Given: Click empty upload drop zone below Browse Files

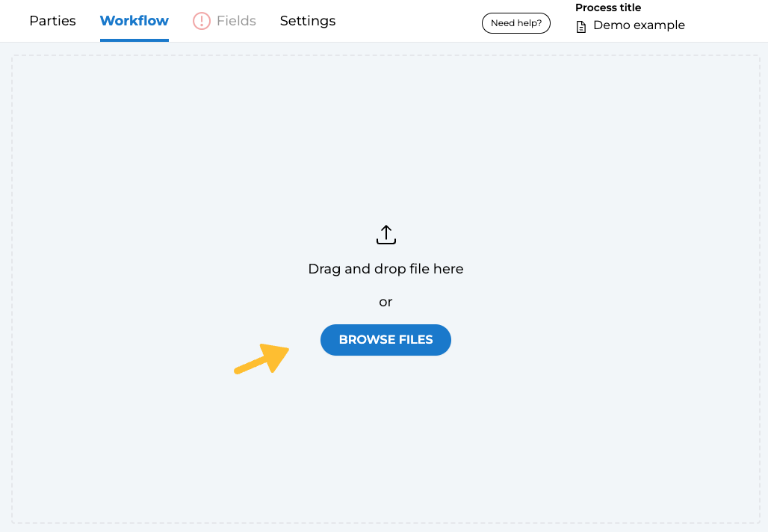Looking at the screenshot, I should (385, 441).
